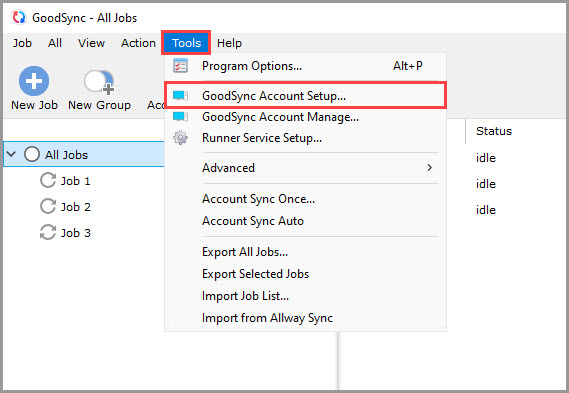Click the Job 1 sync arrow icon
This screenshot has height=393, width=569.
[48, 180]
